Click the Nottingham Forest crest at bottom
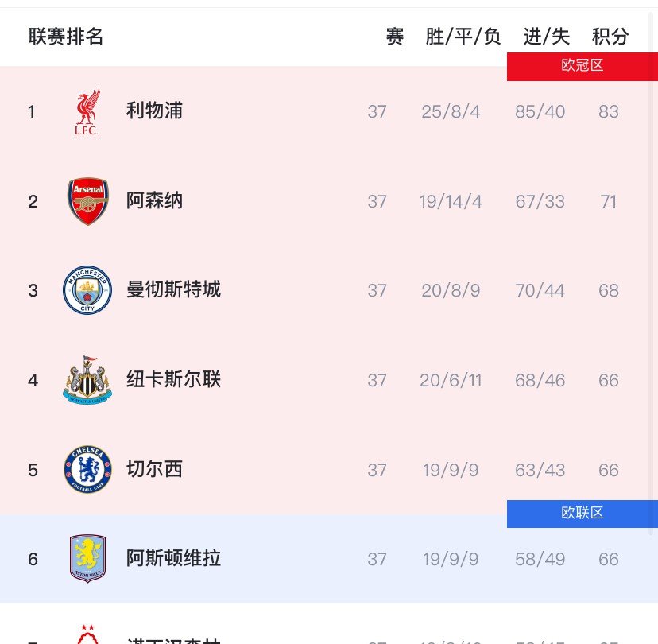This screenshot has width=658, height=644. 87,634
